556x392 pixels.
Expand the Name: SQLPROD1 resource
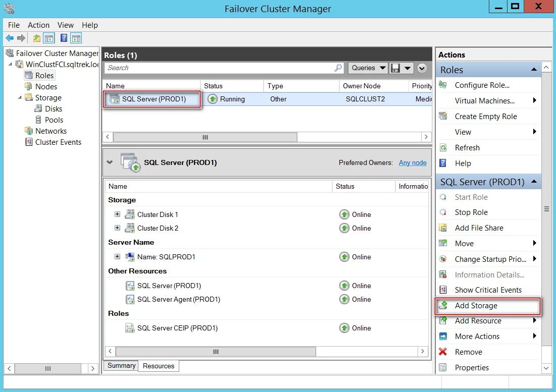click(117, 256)
